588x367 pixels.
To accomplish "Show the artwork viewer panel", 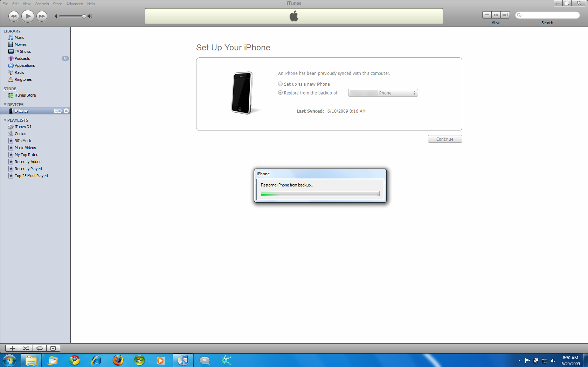I will coord(53,348).
